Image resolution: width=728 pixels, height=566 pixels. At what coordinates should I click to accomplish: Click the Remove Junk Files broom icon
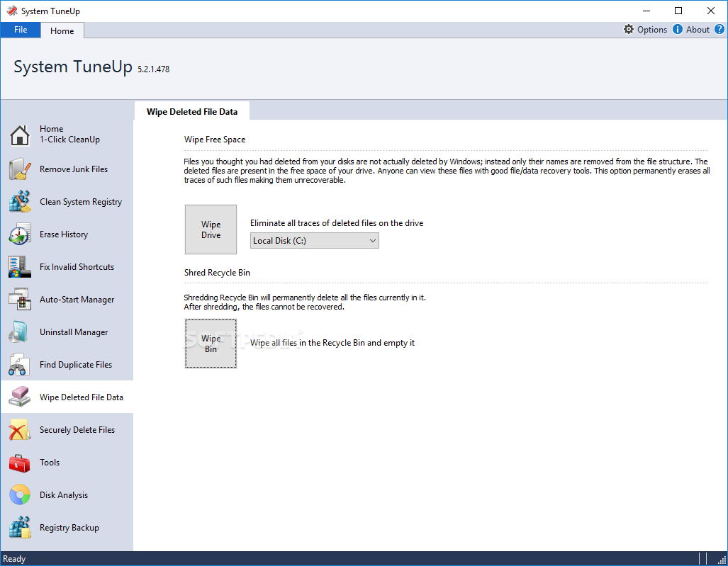20,169
